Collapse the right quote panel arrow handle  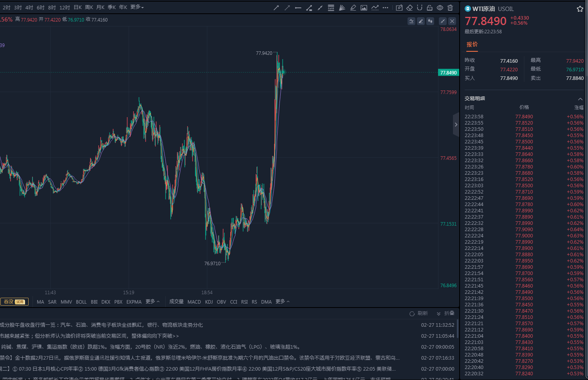456,125
